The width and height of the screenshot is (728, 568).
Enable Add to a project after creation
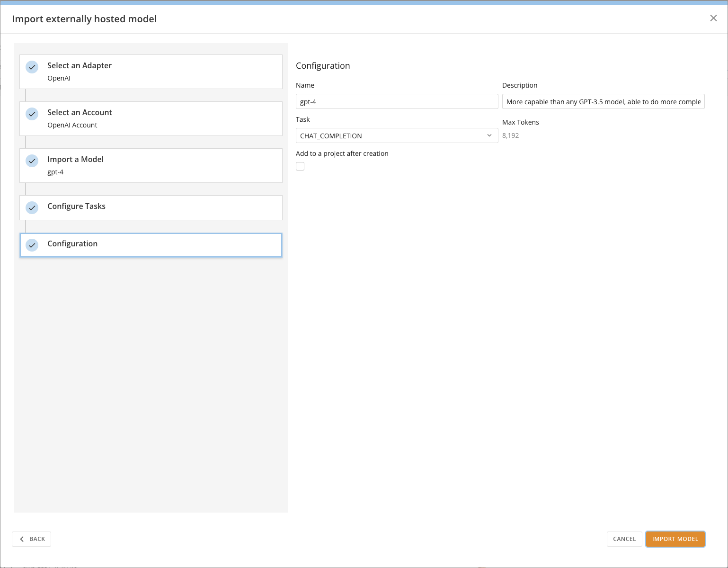300,166
